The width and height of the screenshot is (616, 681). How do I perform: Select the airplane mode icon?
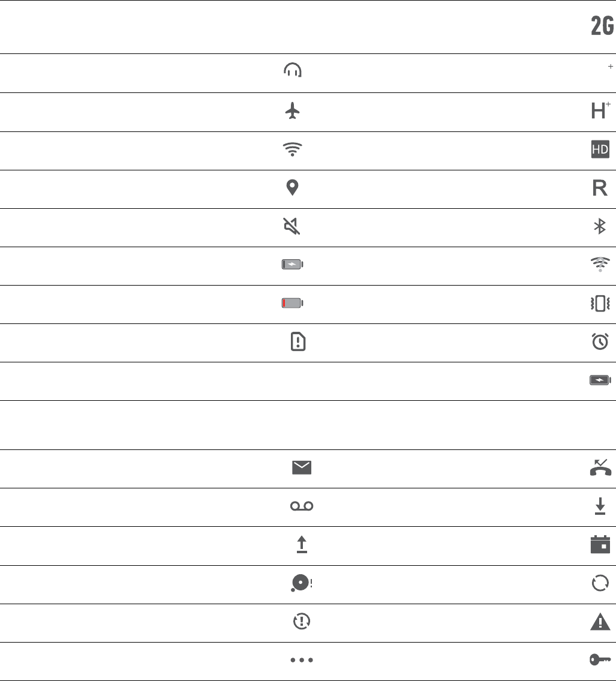[x=293, y=112]
